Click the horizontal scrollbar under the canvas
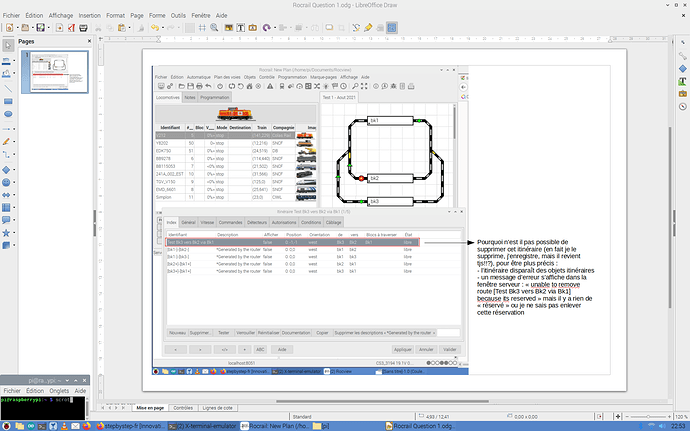The width and height of the screenshot is (690, 431). [382, 401]
